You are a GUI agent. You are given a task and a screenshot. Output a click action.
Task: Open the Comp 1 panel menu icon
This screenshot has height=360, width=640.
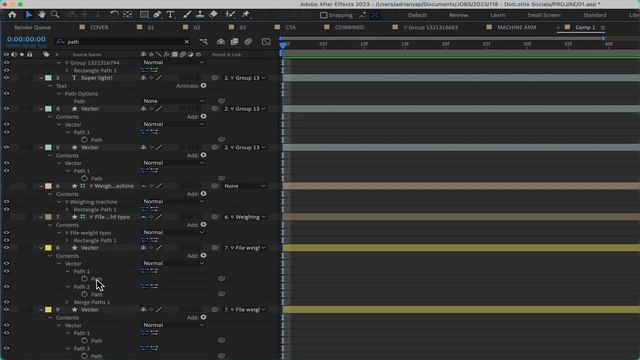point(603,28)
